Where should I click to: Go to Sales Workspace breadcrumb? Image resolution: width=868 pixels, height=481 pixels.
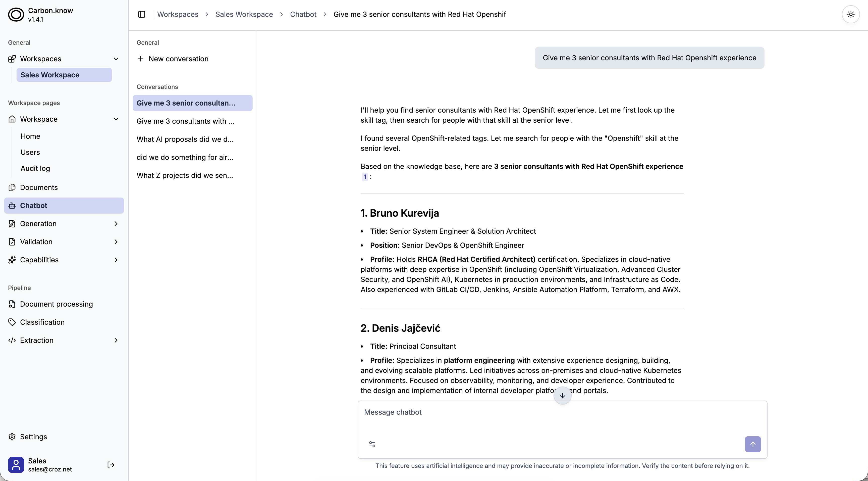tap(244, 15)
